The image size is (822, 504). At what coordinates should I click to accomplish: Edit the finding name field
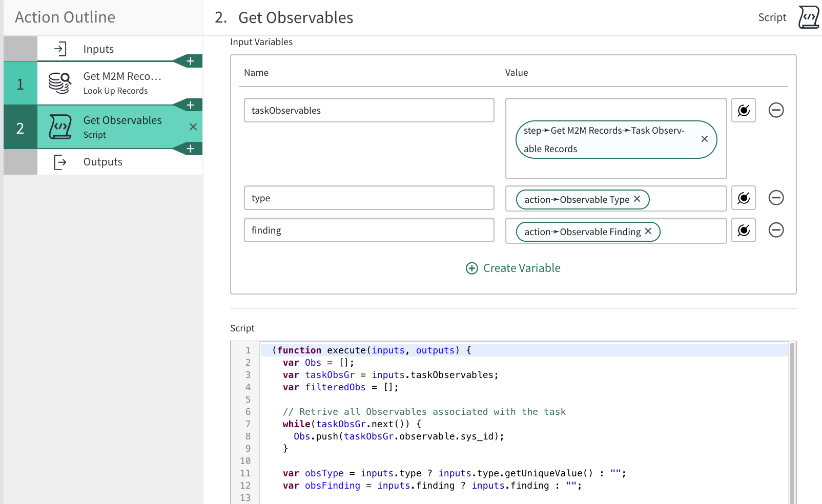[369, 230]
